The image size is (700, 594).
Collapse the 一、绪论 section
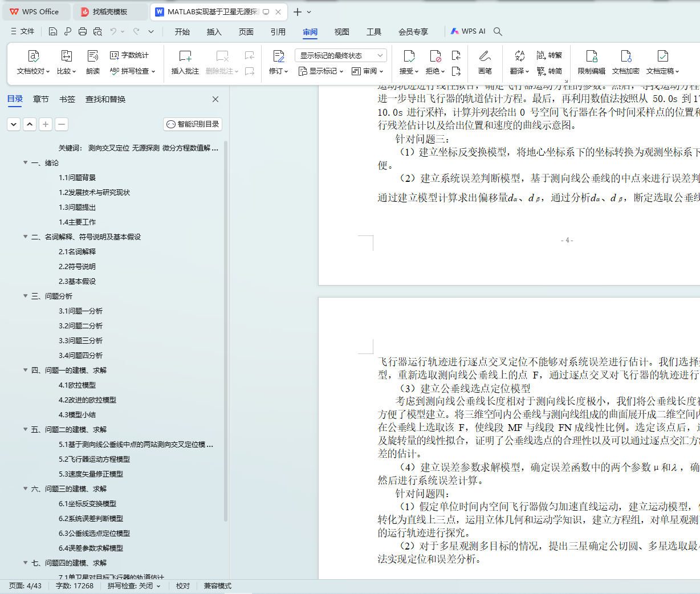tap(25, 162)
